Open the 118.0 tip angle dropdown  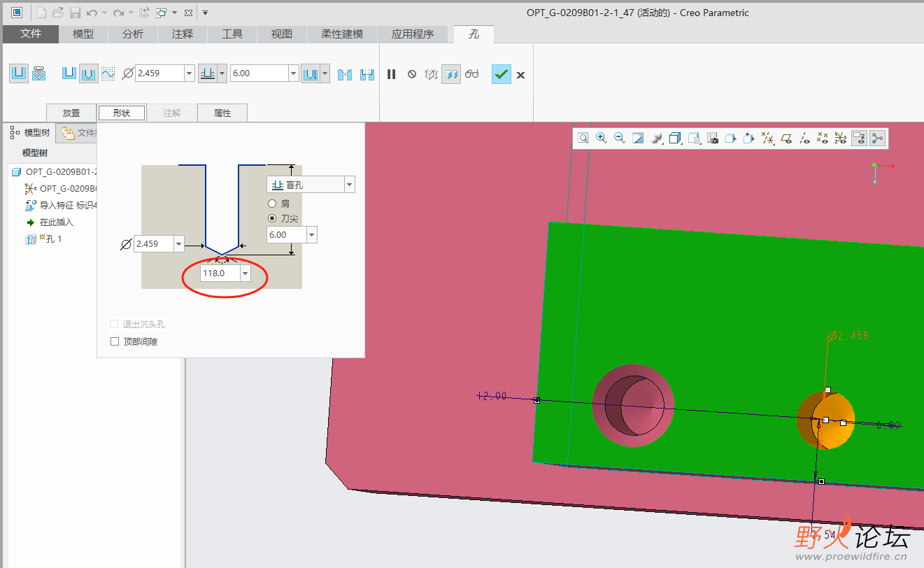click(x=245, y=274)
